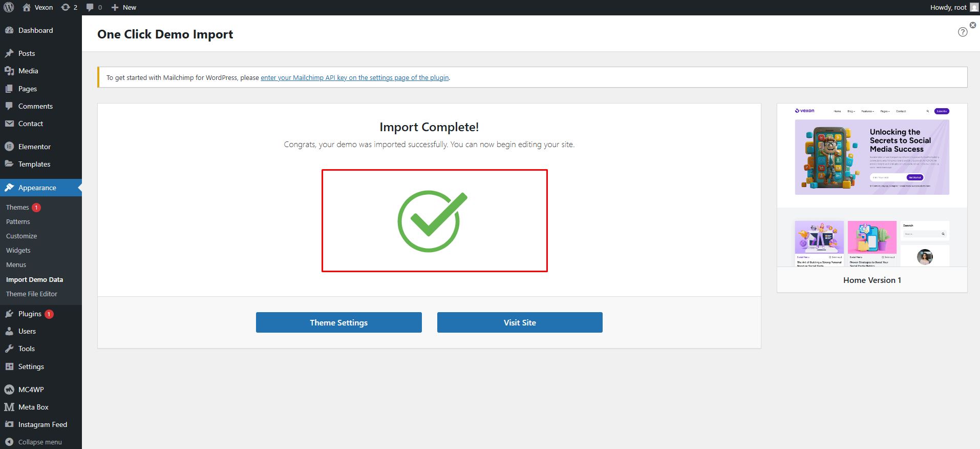Screen dimensions: 980x449
Task: Open the Meta Box menu
Action: point(41,407)
